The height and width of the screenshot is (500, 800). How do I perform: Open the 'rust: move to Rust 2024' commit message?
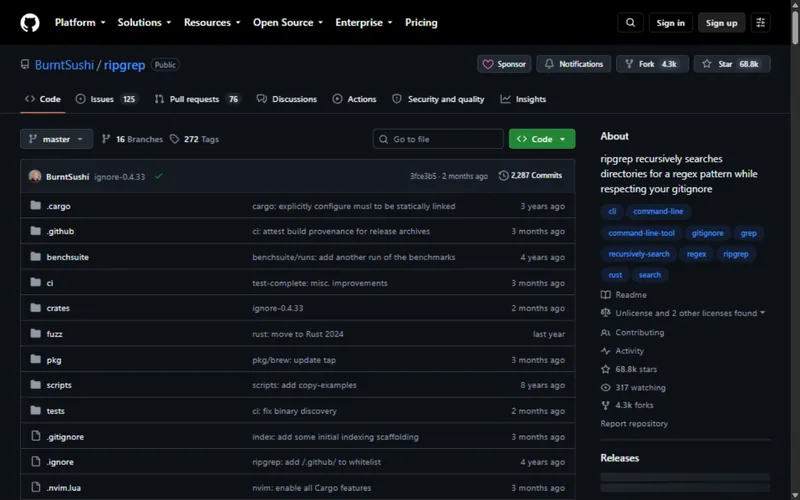[298, 334]
